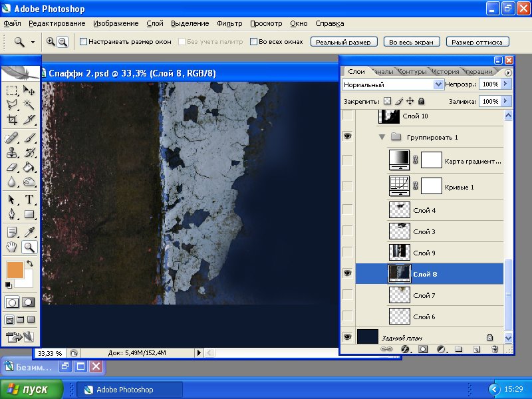This screenshot has height=399, width=532.
Task: Select the Hand tool
Action: click(x=12, y=247)
